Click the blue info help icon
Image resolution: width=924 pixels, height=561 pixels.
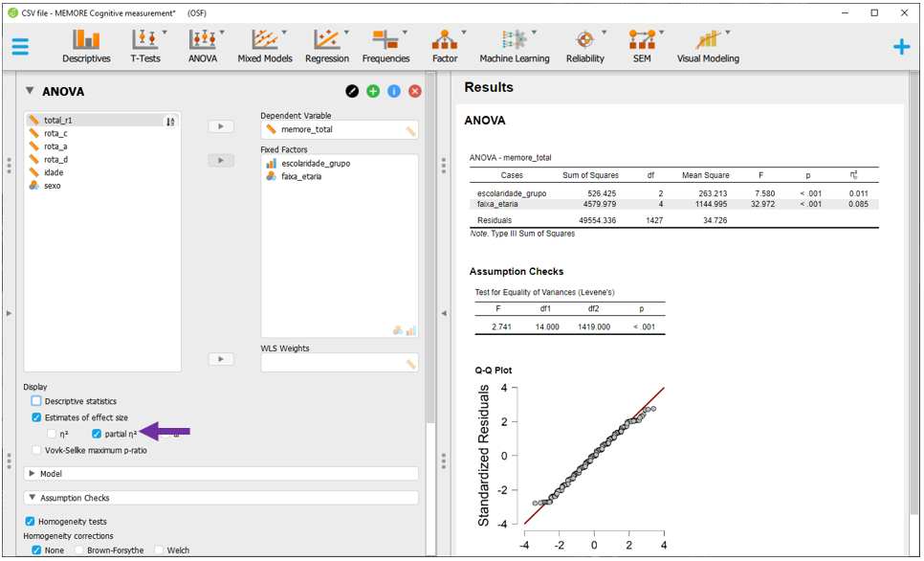tap(394, 91)
